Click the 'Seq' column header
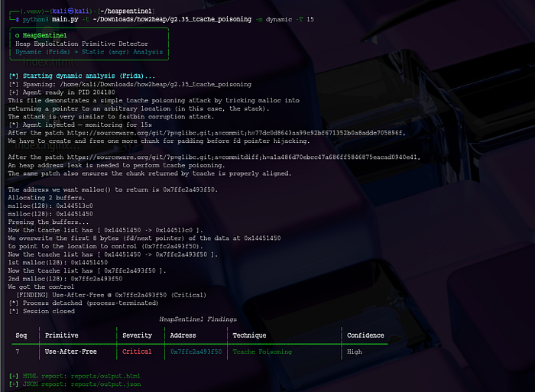This screenshot has width=535, height=392. pos(21,335)
